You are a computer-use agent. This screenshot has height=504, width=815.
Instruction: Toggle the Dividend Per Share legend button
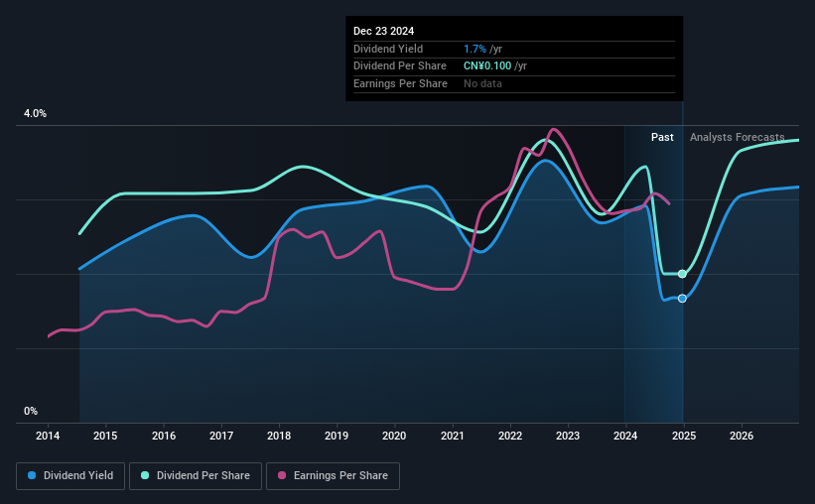[x=196, y=476]
